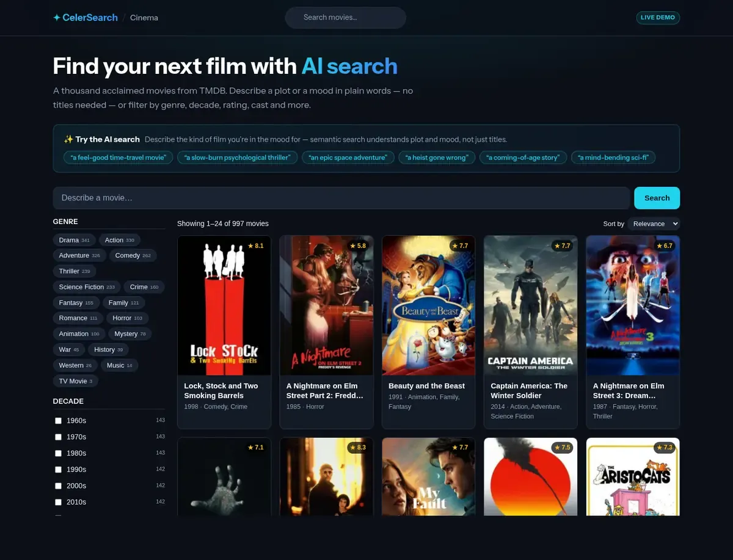Click the 5.8 star rating badge

click(358, 245)
